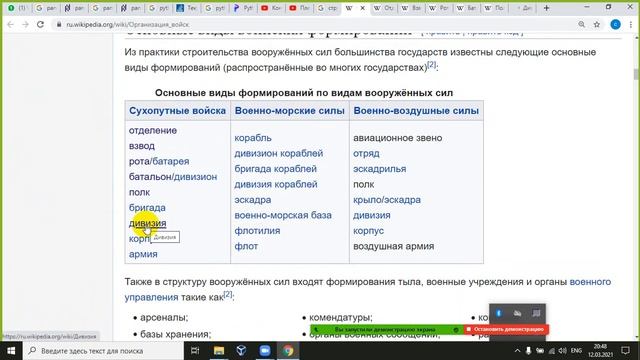
Task: Click the zoom magnifier icon in address bar
Action: click(x=582, y=24)
